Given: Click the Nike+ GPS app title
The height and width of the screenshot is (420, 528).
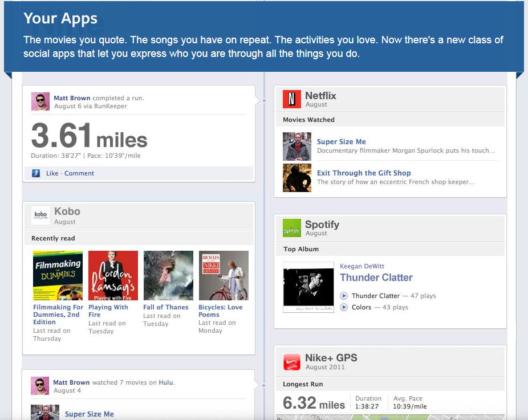Looking at the screenshot, I should (x=331, y=358).
